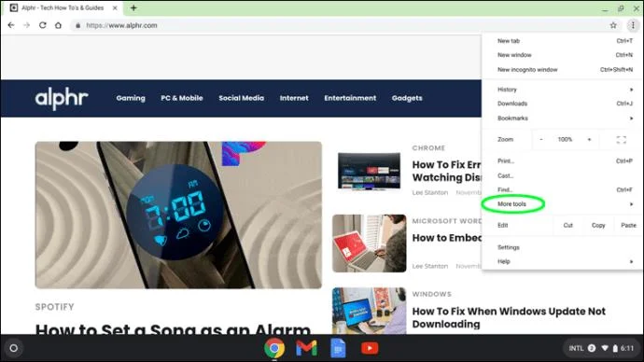Viewport: 644px width, 362px height.
Task: Open the Social Media category
Action: click(242, 98)
